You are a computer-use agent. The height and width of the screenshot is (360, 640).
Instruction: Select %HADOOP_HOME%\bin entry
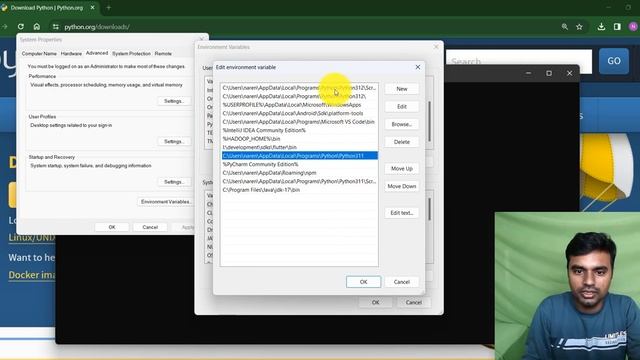point(299,139)
